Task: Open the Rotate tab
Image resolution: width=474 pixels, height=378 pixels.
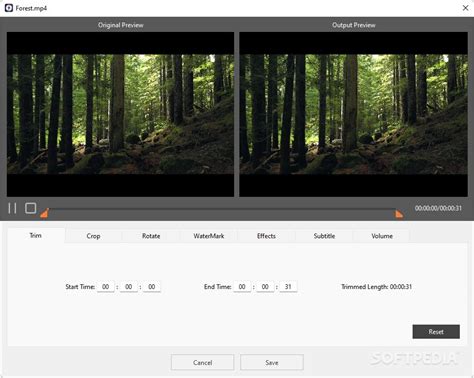Action: (x=151, y=236)
